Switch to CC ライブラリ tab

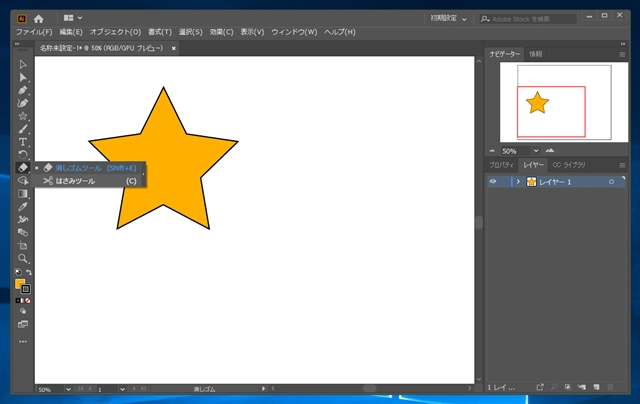tap(569, 165)
